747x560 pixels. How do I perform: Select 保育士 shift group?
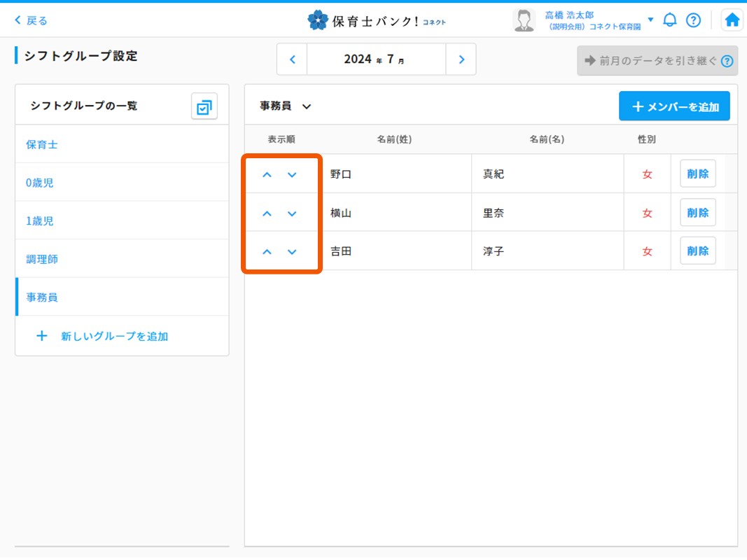tap(42, 145)
